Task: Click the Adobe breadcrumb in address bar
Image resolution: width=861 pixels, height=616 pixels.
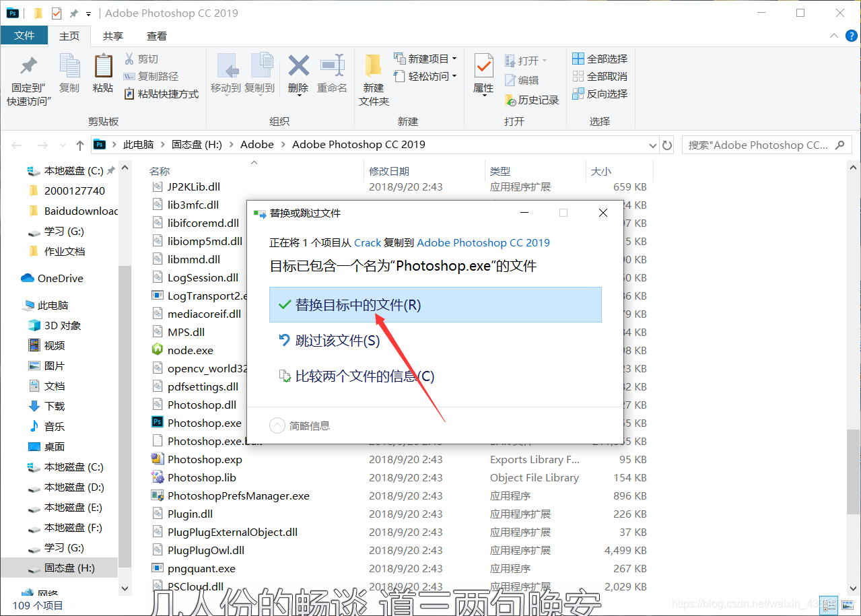Action: point(257,144)
